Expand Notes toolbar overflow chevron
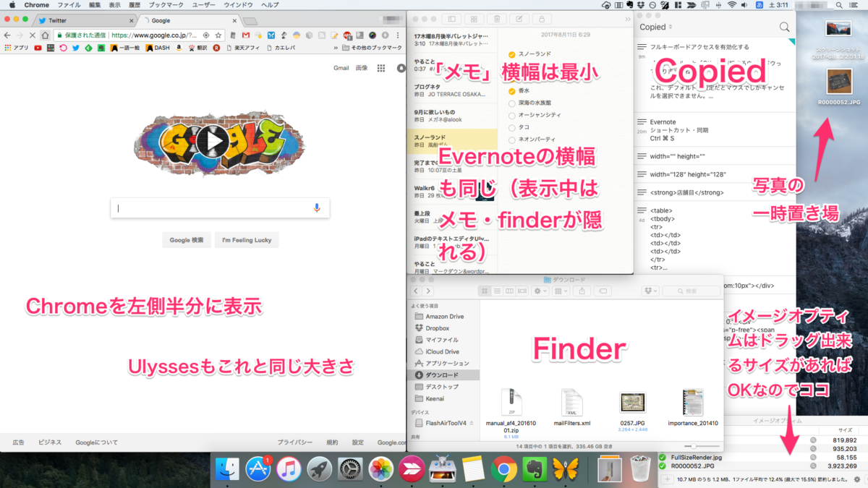Viewport: 868px width, 488px height. coord(627,19)
